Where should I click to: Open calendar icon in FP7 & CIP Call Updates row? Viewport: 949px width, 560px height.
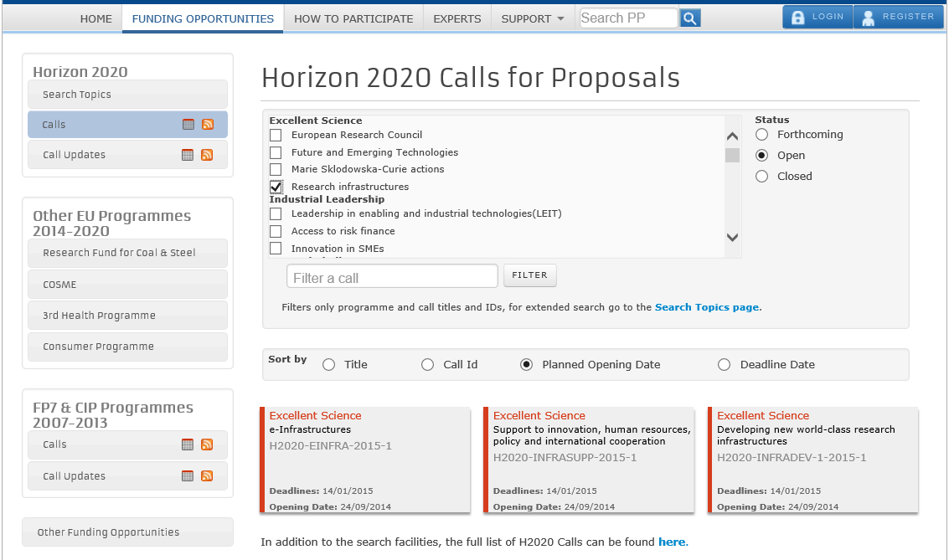(x=188, y=476)
